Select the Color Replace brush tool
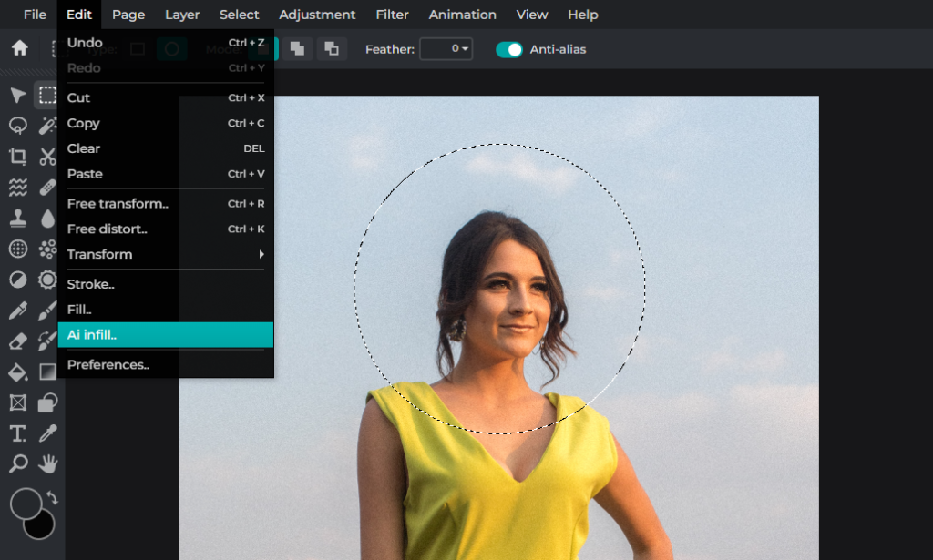933x560 pixels. [47, 341]
